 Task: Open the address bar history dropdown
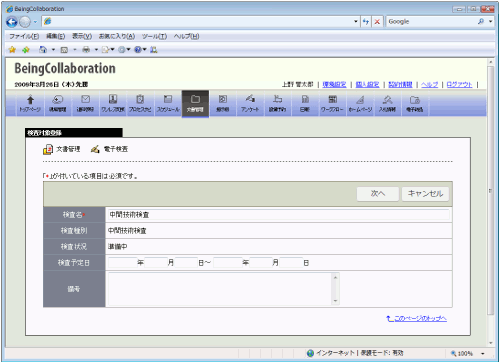[356, 22]
